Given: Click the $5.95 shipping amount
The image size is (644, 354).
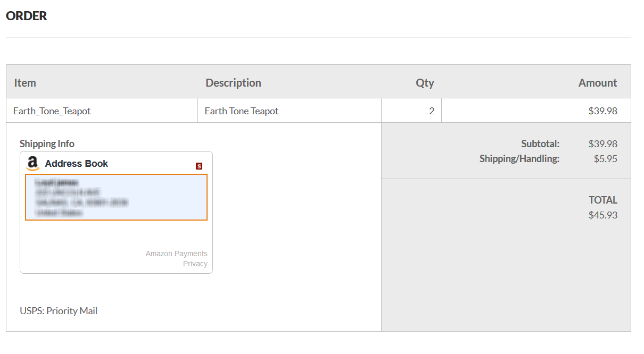Looking at the screenshot, I should [x=606, y=158].
